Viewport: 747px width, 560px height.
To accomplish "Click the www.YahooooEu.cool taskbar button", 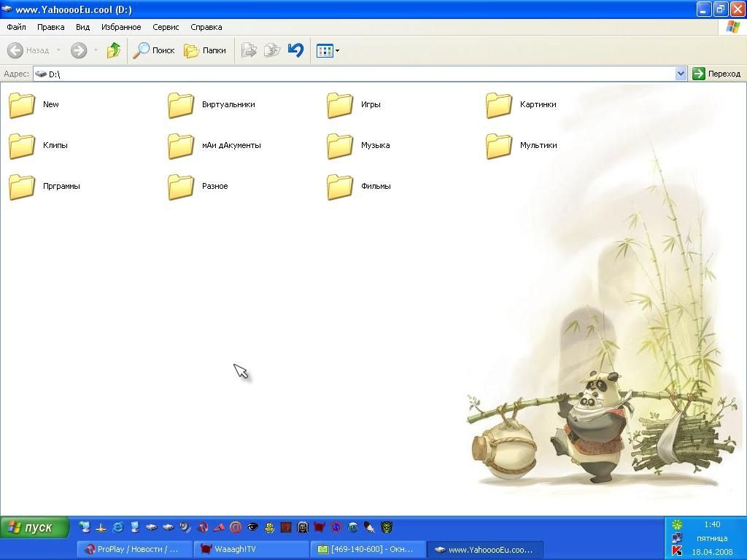I will coord(485,549).
